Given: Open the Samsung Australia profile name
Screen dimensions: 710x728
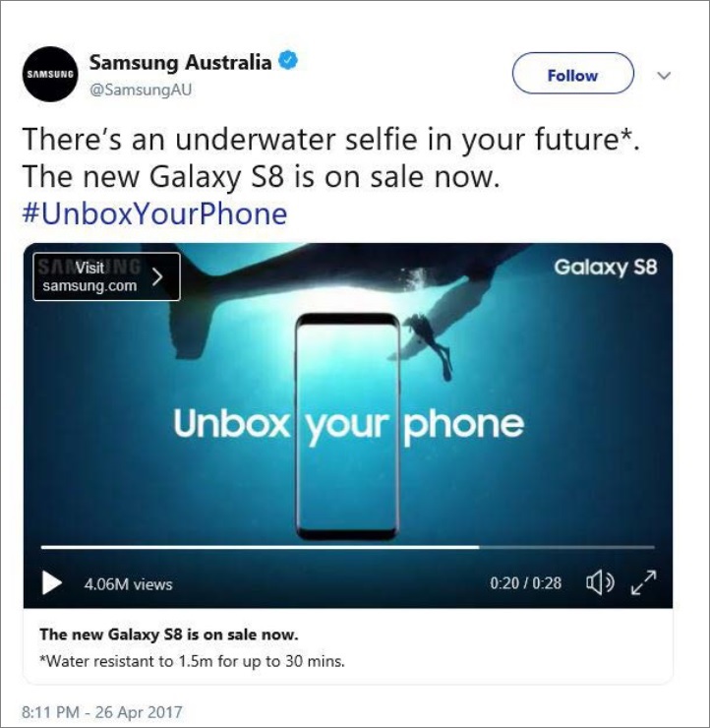Looking at the screenshot, I should point(180,62).
